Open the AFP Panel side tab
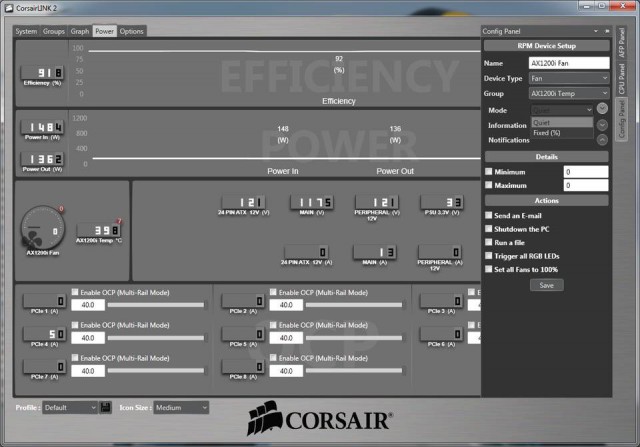Screen dimensions: 640x447 coord(621,42)
